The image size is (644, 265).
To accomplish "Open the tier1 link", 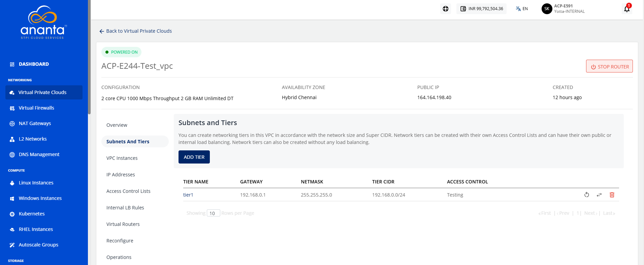I will tap(188, 195).
